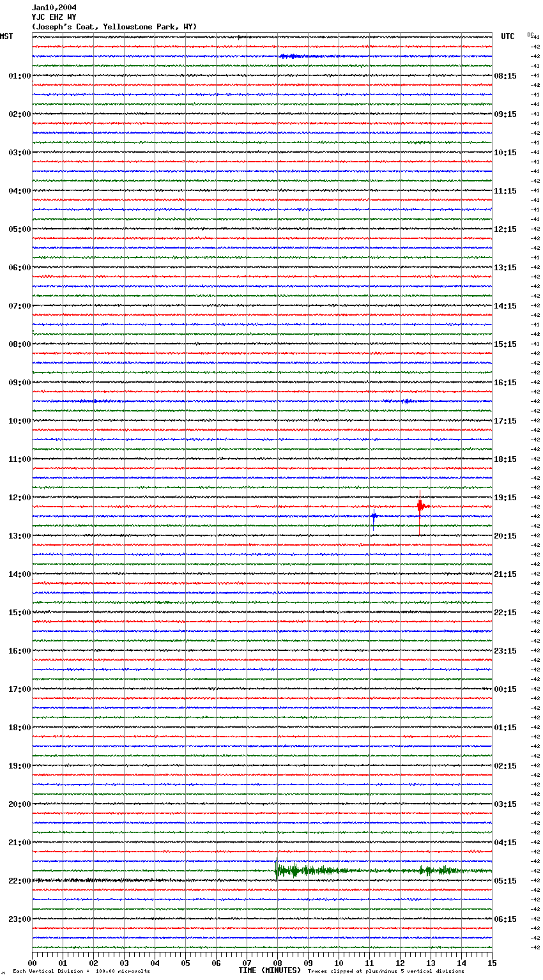Click the UTC time label "18:15"

pyautogui.click(x=505, y=459)
